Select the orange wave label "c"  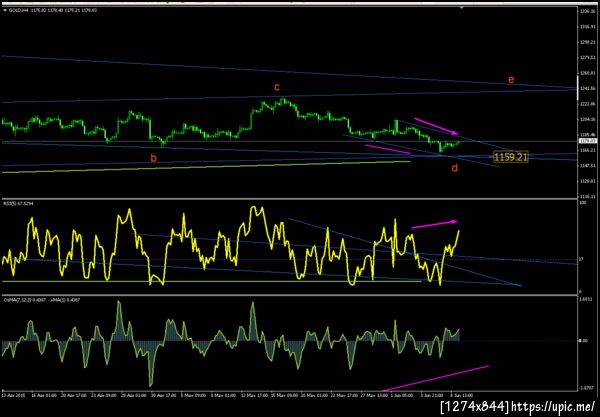pos(277,87)
